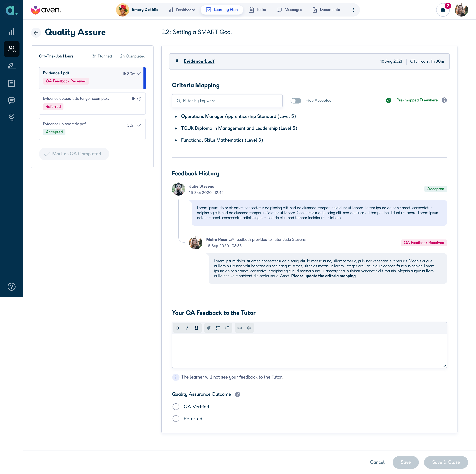The image size is (476, 474).
Task: Go back using the arrow beside Quality Assure
Action: [36, 33]
